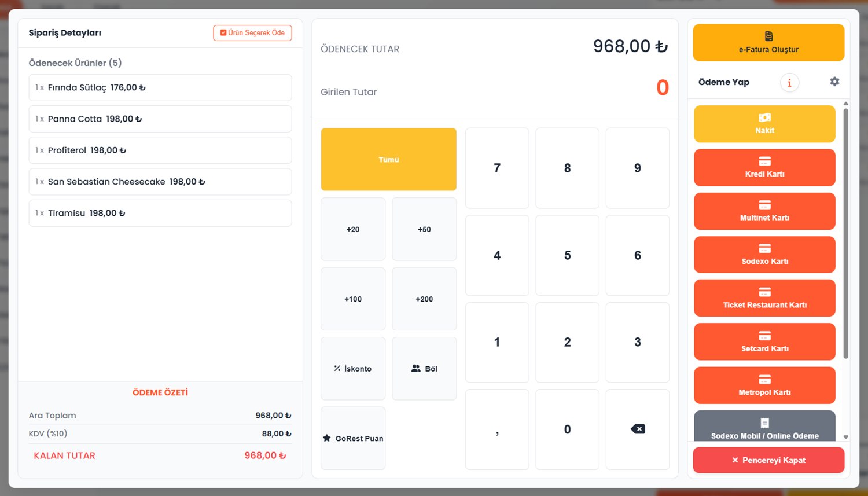
Task: Tap numpad key 6
Action: click(638, 255)
